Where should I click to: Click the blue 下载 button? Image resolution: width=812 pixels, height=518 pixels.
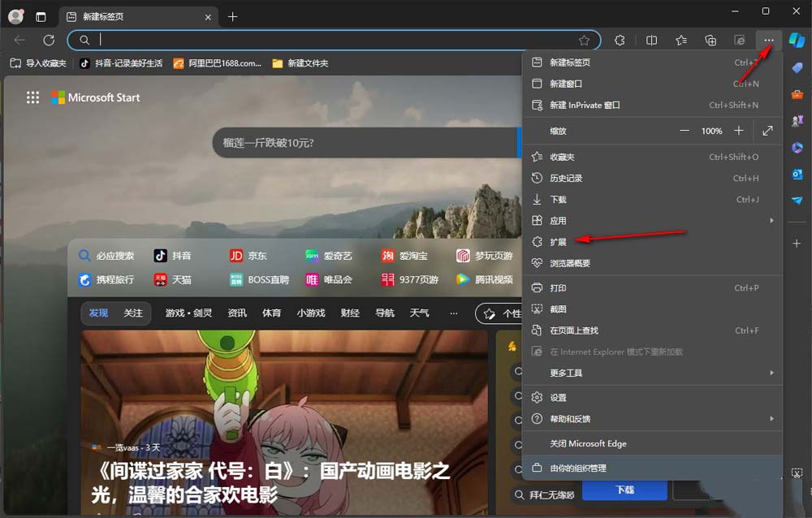coord(624,490)
